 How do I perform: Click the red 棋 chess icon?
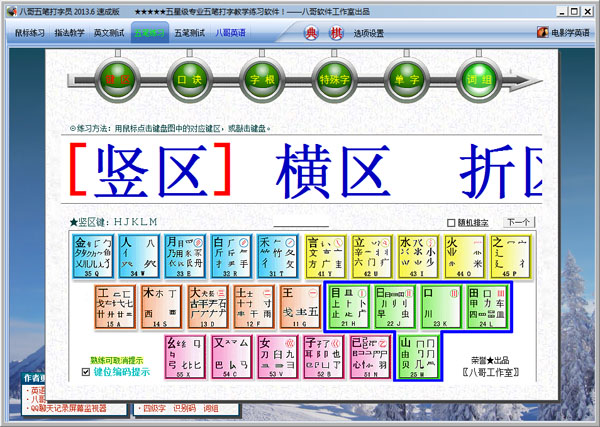click(336, 33)
